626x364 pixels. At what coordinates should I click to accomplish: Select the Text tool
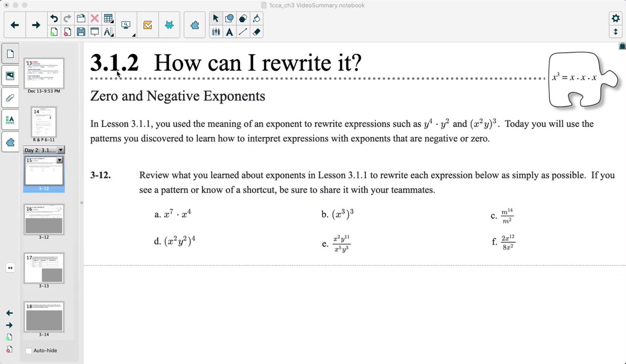tap(229, 32)
